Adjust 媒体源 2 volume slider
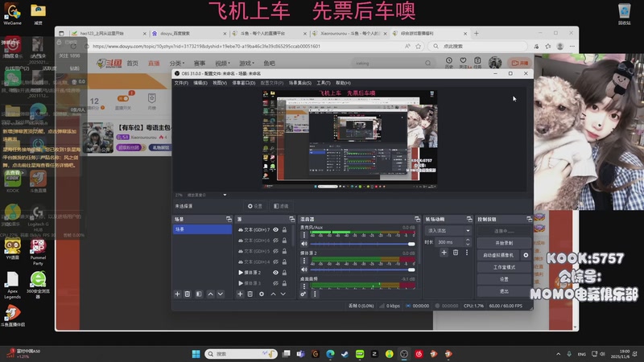Screen dimensions: 644x362 [x=362, y=269]
